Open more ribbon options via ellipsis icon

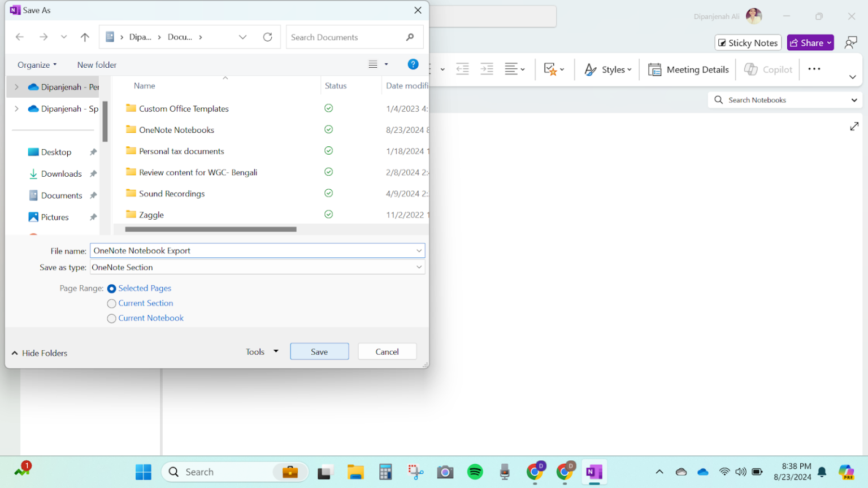coord(814,69)
